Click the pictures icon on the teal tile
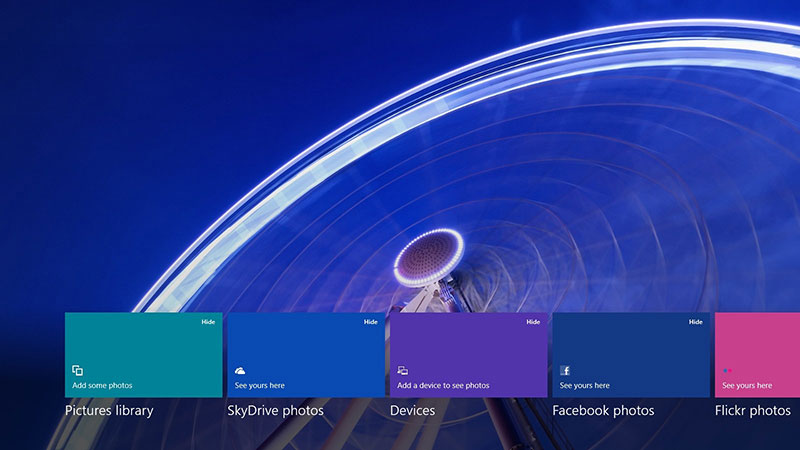 [78, 370]
